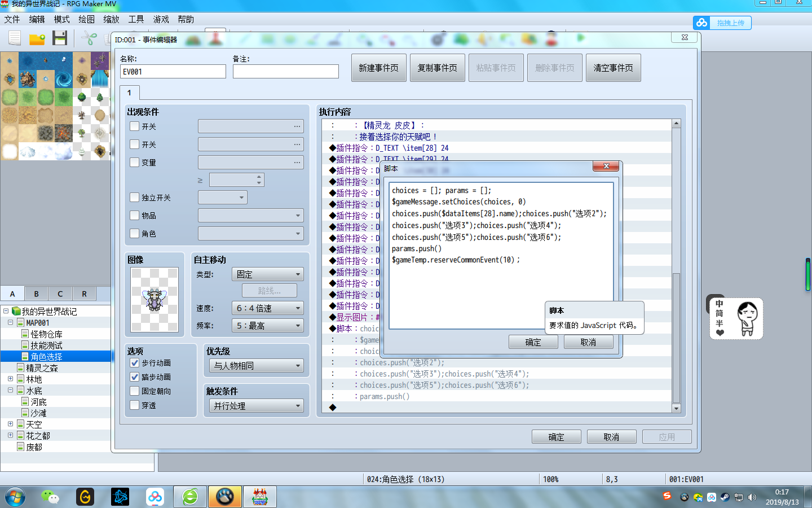Enable the 穿透 option checkbox
This screenshot has width=812, height=508.
pos(135,405)
